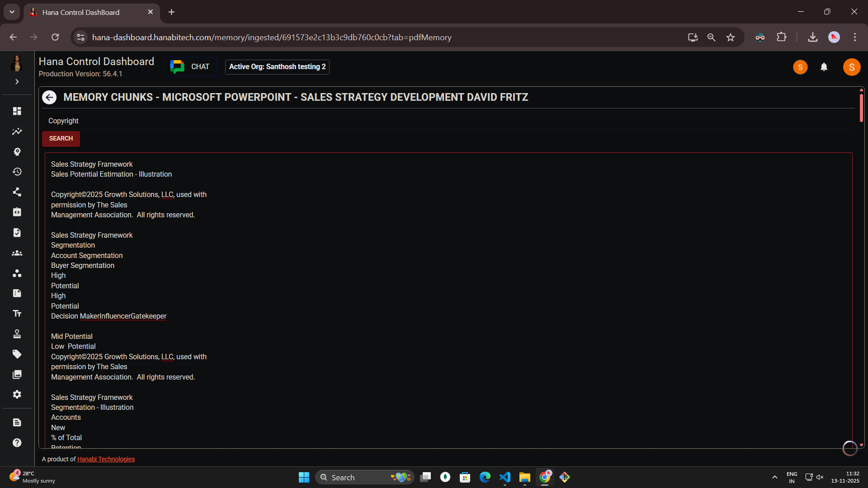Open CHAT from the top toolbar
Image resolution: width=868 pixels, height=488 pixels.
tap(190, 67)
